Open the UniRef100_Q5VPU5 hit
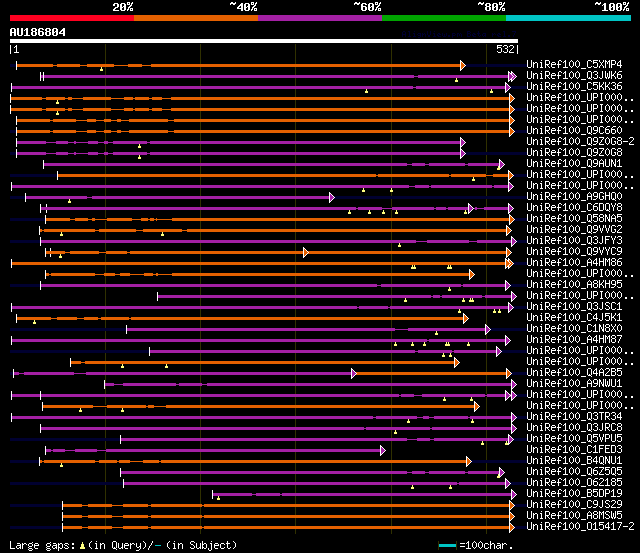640x553 pixels. [574, 439]
